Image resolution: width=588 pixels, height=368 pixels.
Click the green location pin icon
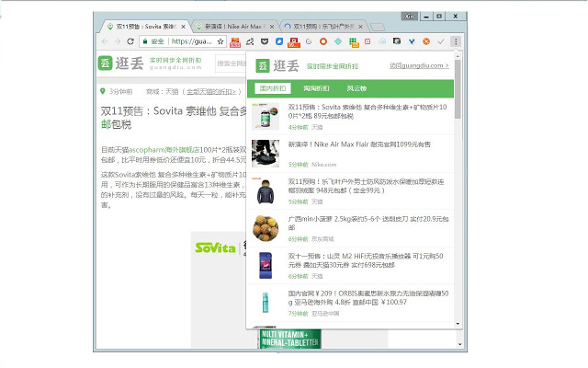(x=103, y=91)
